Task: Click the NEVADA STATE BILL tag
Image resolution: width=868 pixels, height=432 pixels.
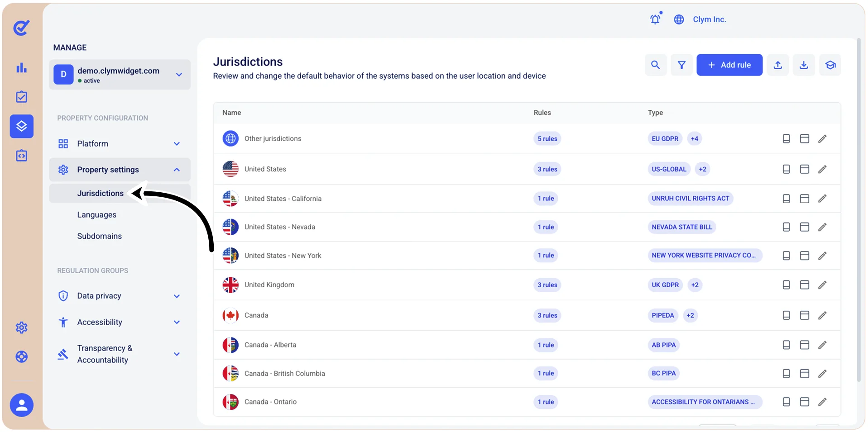Action: click(681, 227)
